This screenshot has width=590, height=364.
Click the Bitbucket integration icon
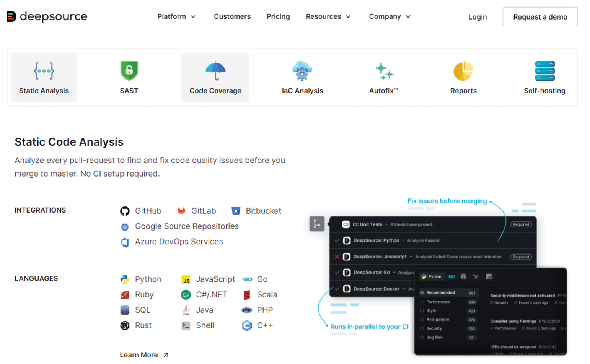point(236,211)
